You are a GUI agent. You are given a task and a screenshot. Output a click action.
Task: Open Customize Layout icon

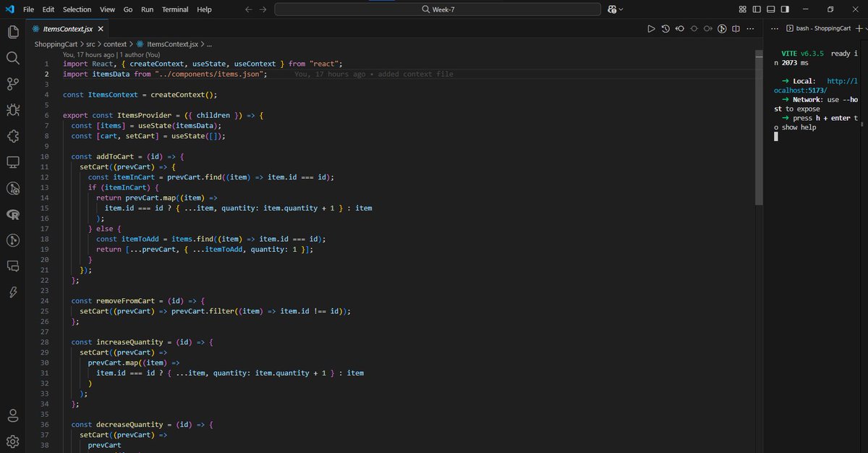click(743, 9)
